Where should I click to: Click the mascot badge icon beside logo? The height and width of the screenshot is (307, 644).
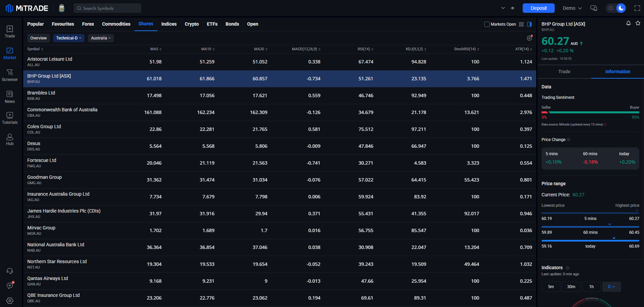click(62, 8)
